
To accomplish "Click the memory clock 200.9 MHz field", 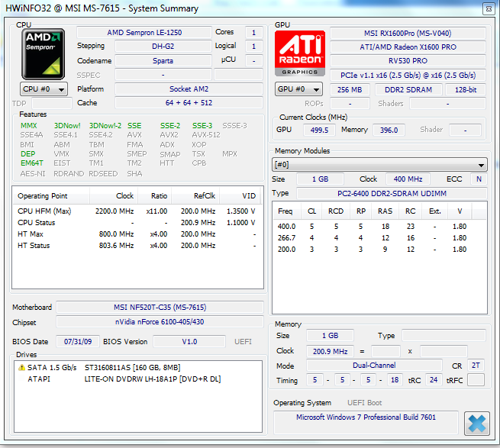I will click(330, 351).
